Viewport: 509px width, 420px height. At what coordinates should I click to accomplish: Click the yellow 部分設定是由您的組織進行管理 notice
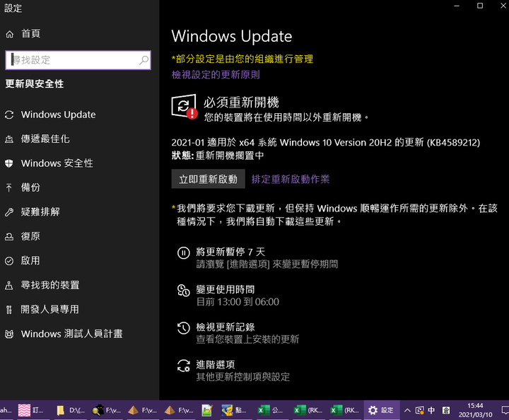pyautogui.click(x=242, y=59)
